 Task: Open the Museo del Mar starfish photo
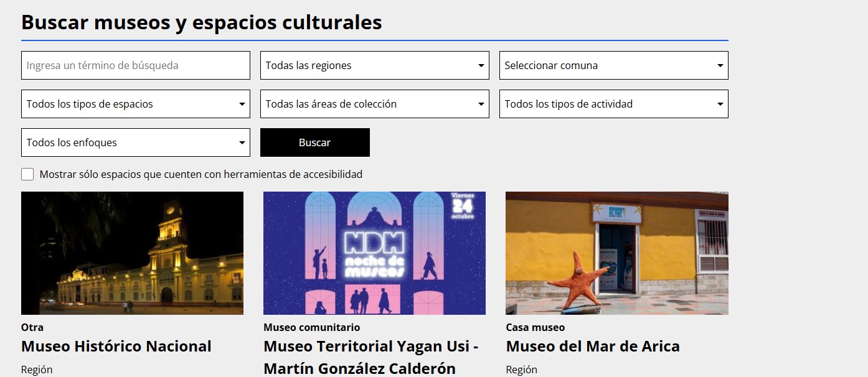coord(616,253)
